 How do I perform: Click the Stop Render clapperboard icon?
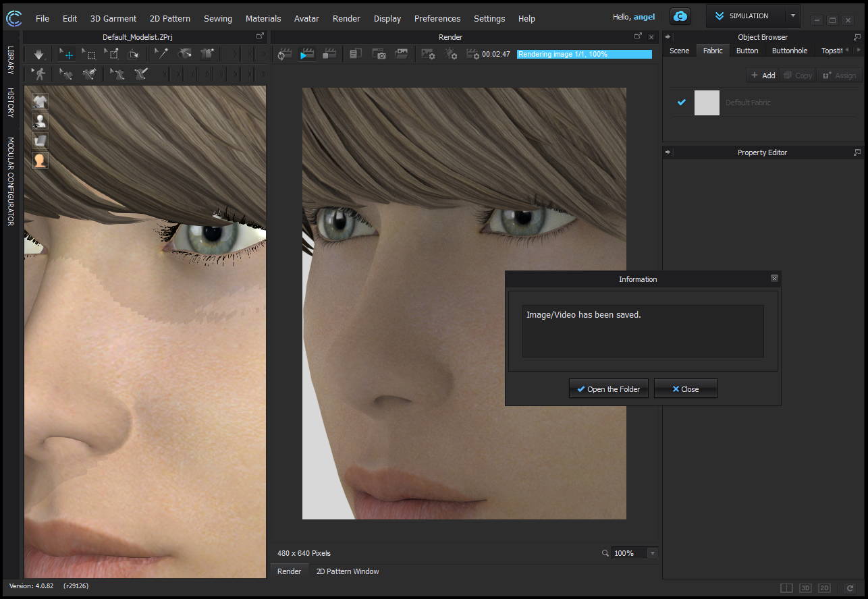tap(329, 55)
